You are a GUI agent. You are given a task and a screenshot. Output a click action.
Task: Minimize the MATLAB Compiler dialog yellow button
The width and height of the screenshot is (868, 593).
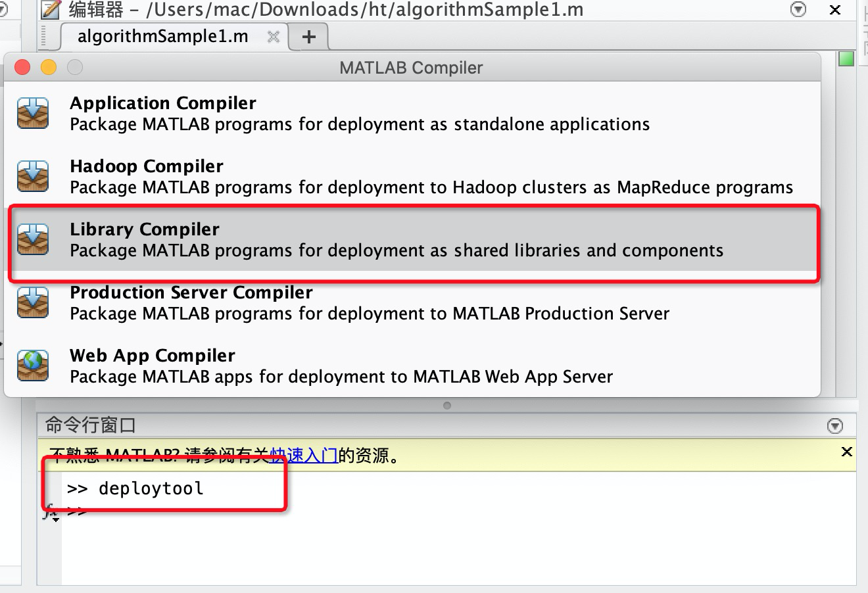tap(48, 66)
